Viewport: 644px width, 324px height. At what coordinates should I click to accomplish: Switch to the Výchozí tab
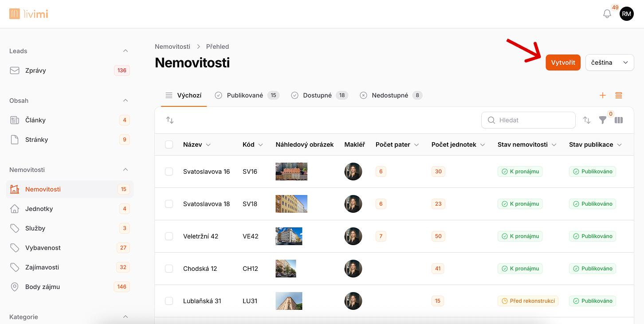tap(184, 95)
